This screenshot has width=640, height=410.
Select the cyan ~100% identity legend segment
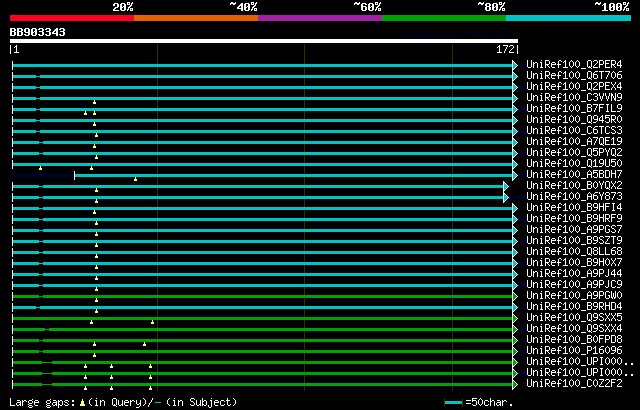click(568, 18)
